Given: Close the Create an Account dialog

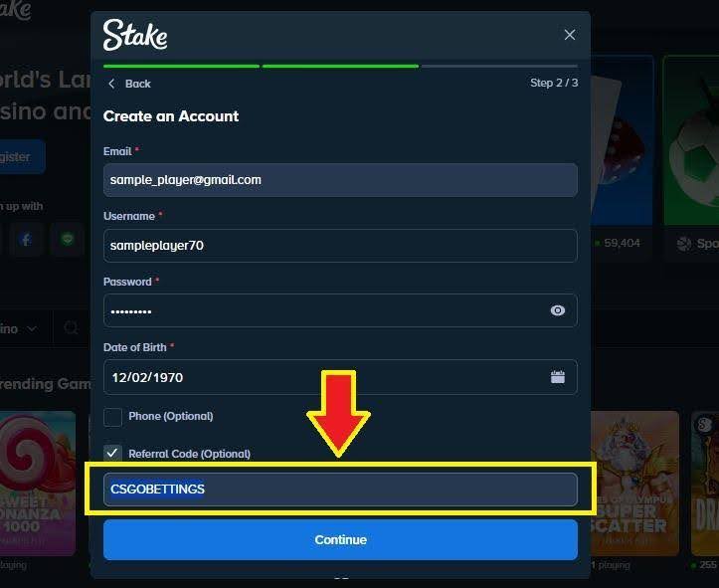Looking at the screenshot, I should (x=570, y=35).
